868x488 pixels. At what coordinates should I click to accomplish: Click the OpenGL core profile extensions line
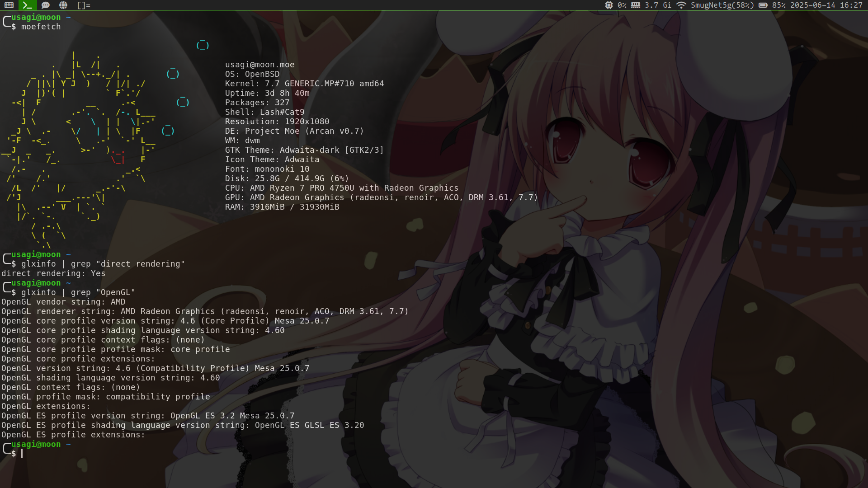point(78,359)
